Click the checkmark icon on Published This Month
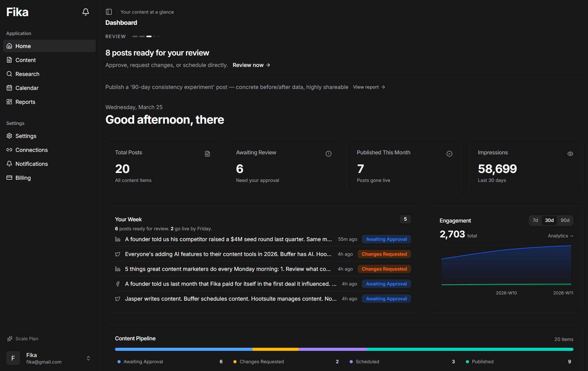Viewport: 588px width, 371px height. pyautogui.click(x=449, y=153)
